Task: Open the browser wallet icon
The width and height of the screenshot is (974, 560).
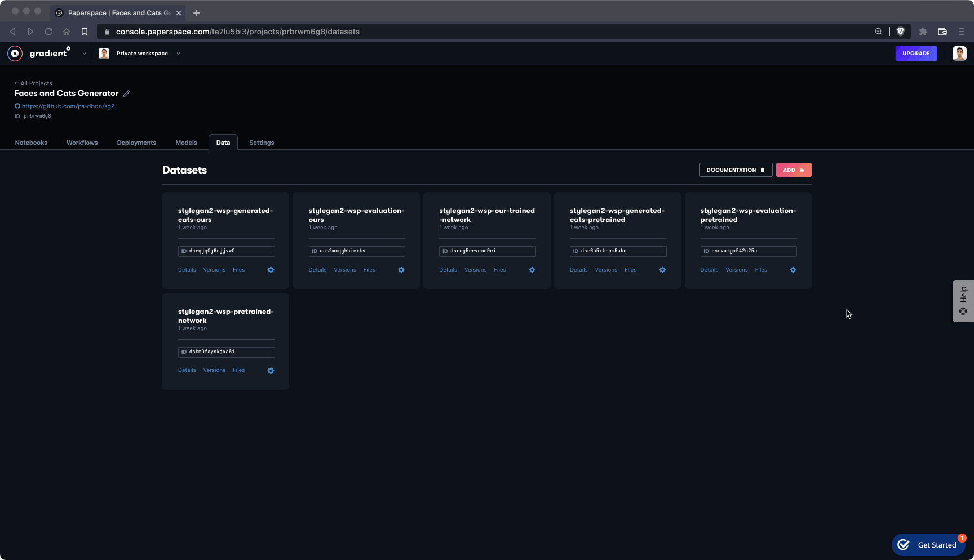Action: click(942, 32)
